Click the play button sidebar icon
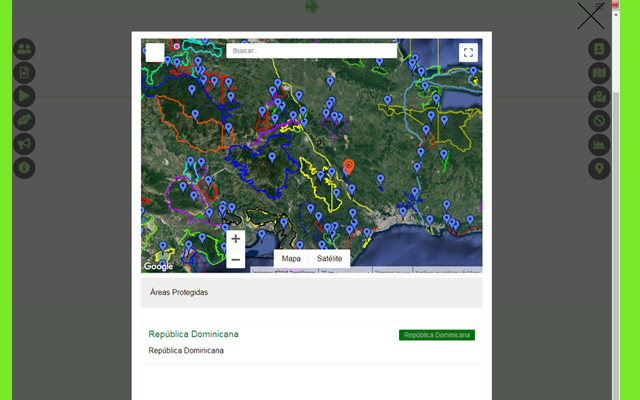 (25, 96)
